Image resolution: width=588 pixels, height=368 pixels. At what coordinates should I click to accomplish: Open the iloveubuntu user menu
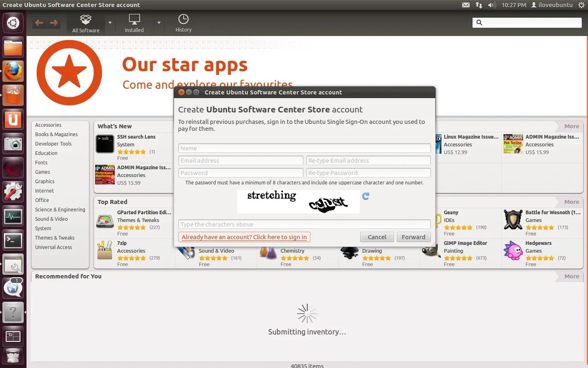(x=552, y=5)
